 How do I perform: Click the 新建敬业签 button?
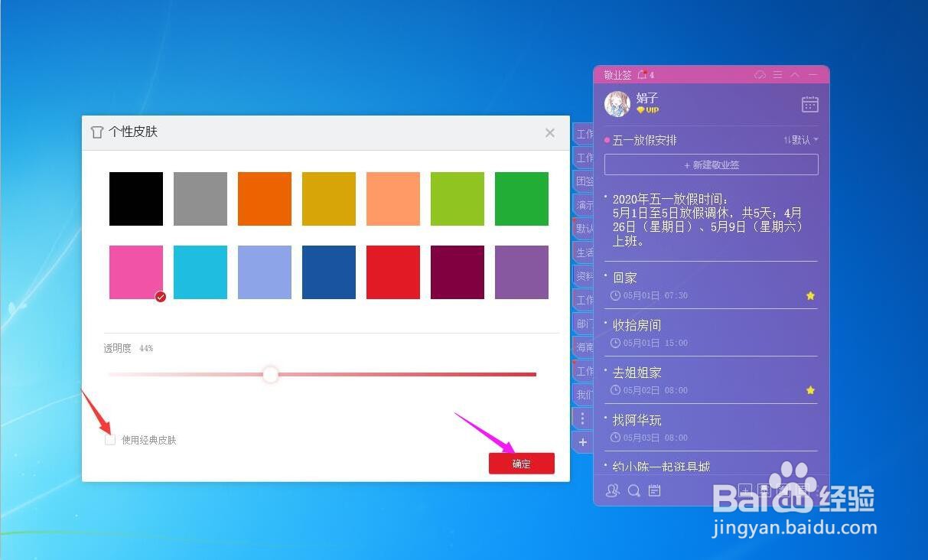coord(711,164)
